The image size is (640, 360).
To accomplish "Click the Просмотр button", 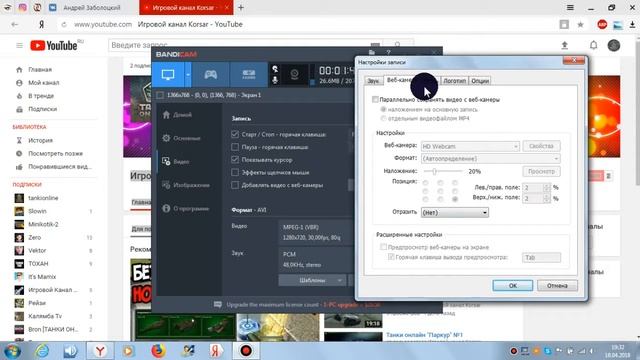I will click(x=541, y=171).
